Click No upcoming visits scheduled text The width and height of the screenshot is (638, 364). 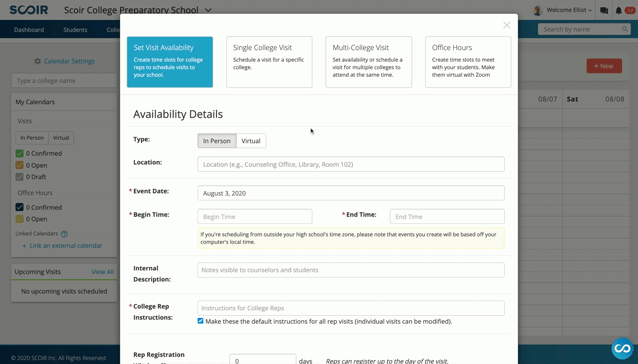tap(64, 291)
